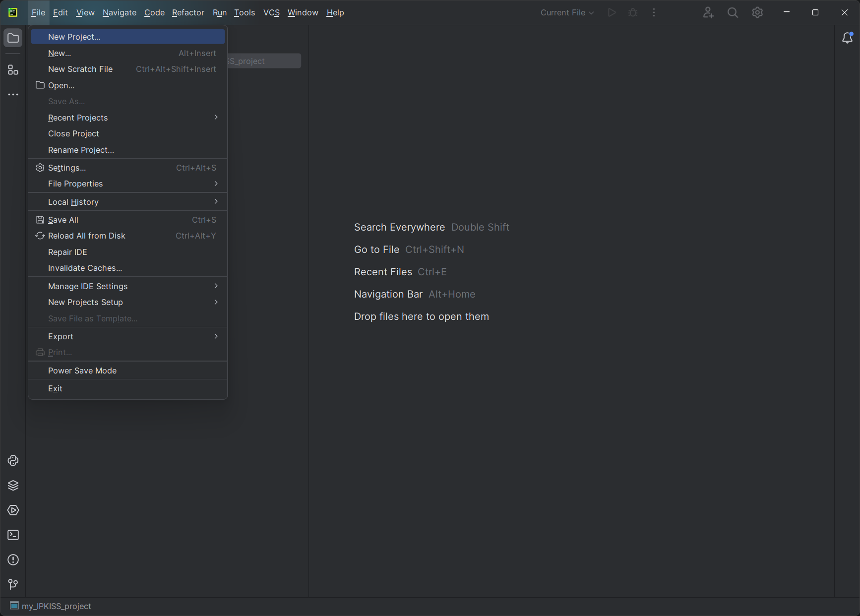Viewport: 860px width, 616px height.
Task: Open the Project tool window folder icon
Action: pyautogui.click(x=13, y=38)
